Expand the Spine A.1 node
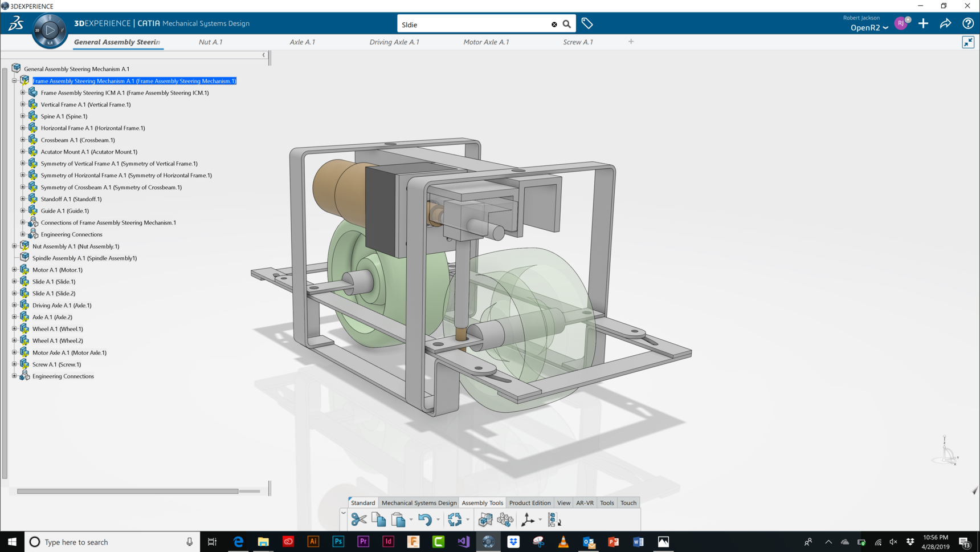Image resolution: width=980 pixels, height=552 pixels. tap(23, 116)
